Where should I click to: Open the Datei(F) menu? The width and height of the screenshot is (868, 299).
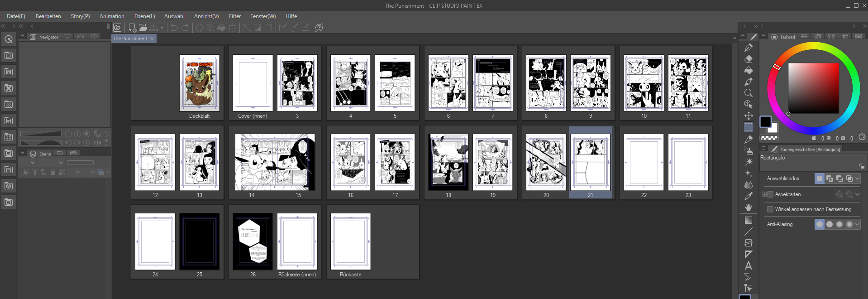coord(16,16)
